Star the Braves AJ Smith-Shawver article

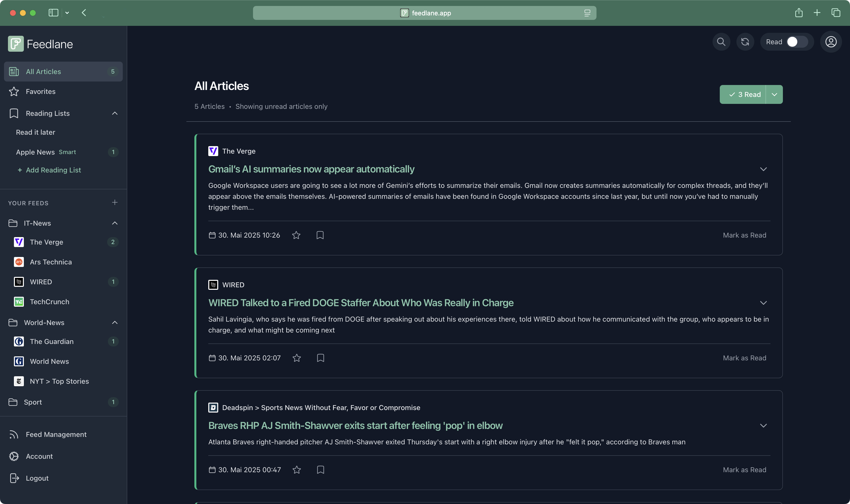(x=297, y=469)
